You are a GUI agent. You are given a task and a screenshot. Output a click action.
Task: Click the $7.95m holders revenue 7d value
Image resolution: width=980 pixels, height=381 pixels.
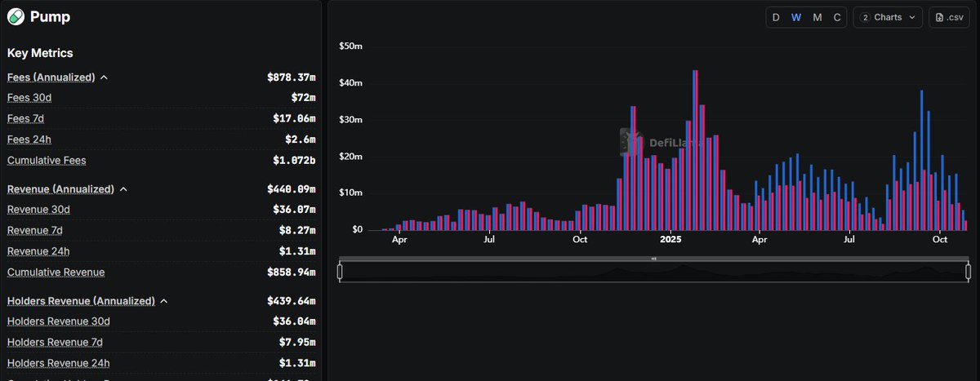(296, 343)
